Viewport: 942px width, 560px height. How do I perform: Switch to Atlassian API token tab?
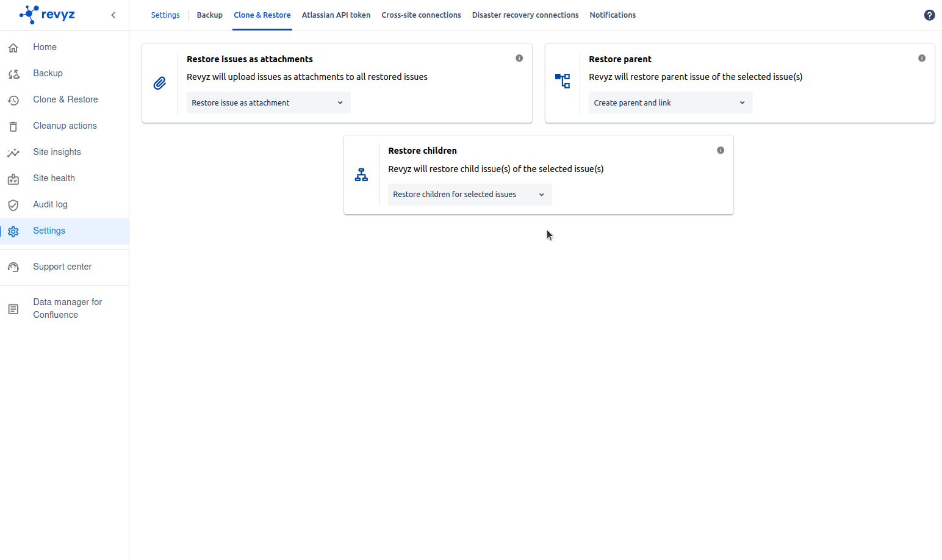(336, 15)
